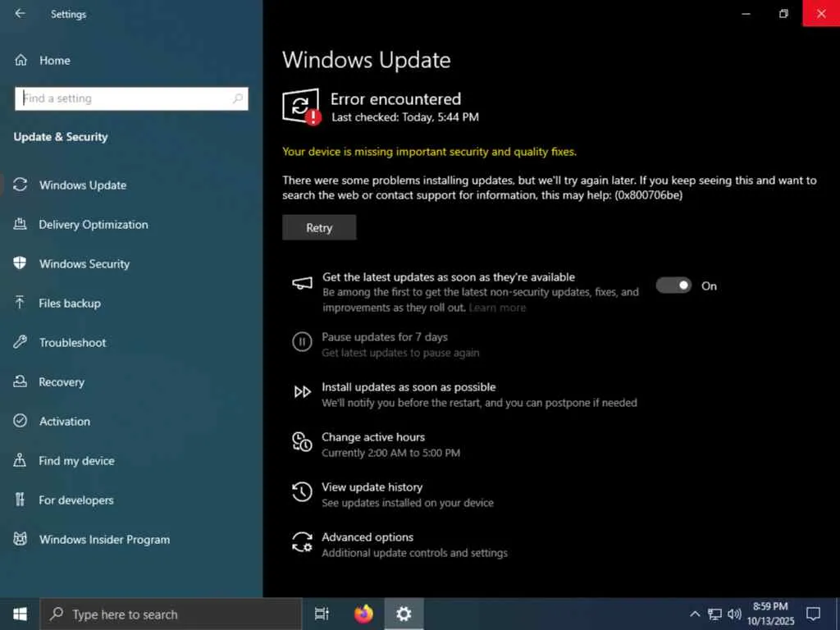Screen dimensions: 840x630
Task: Click the Retry button
Action: coord(319,228)
